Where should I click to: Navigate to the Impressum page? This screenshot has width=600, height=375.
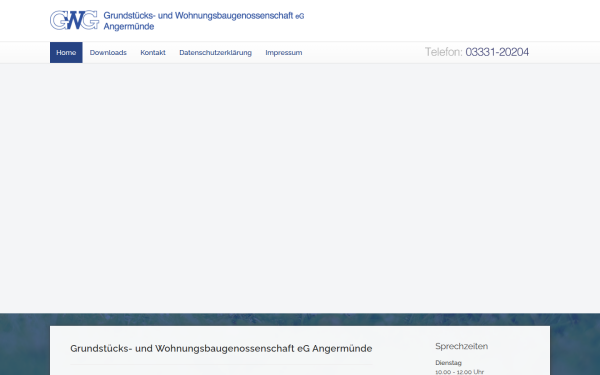tap(284, 52)
